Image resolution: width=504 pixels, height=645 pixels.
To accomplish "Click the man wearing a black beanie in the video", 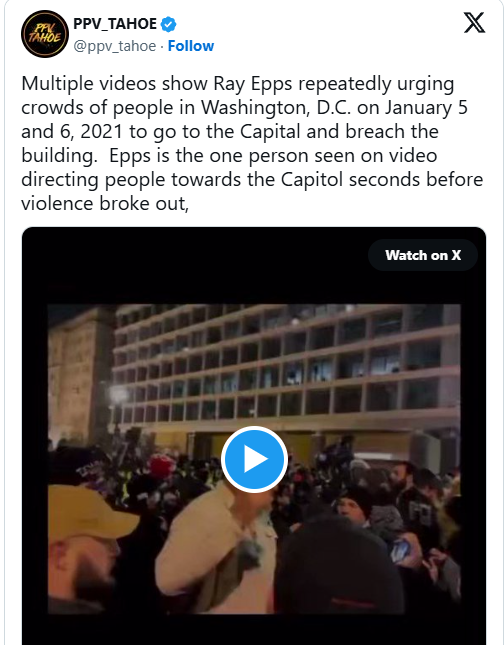I will pyautogui.click(x=355, y=506).
